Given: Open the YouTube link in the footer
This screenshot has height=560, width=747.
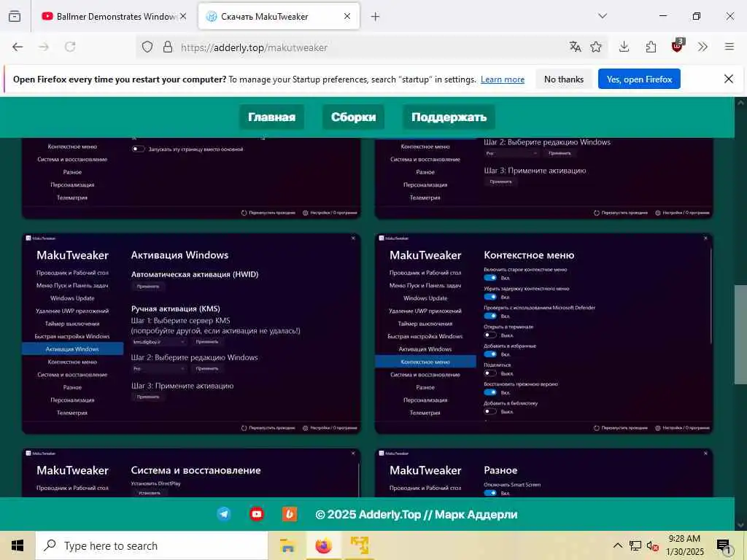Looking at the screenshot, I should pyautogui.click(x=257, y=514).
